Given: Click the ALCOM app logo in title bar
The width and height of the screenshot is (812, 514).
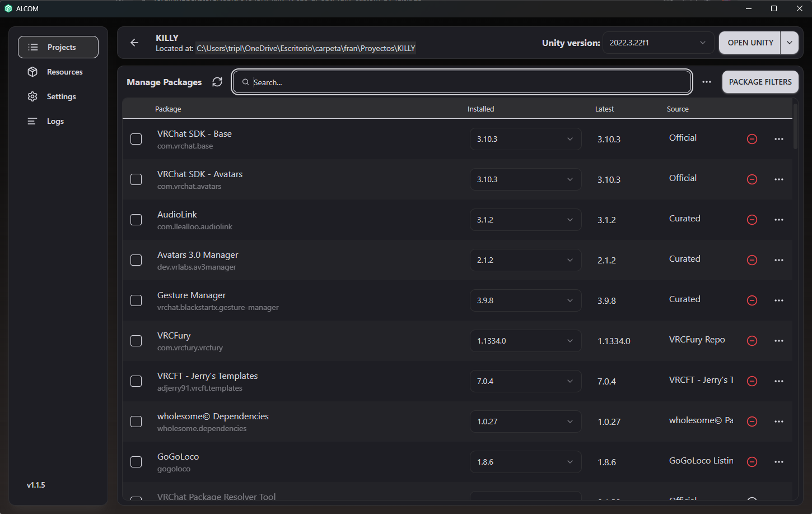Looking at the screenshot, I should (x=8, y=8).
